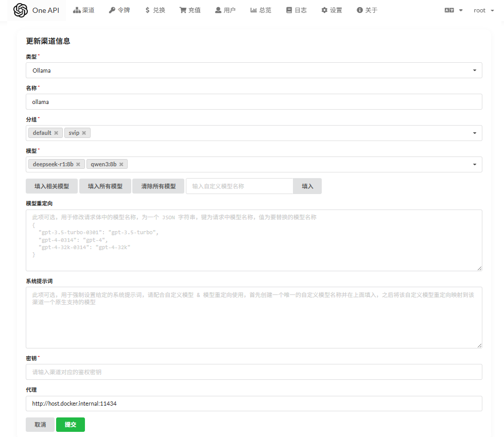Viewport: 504px width, 437px height.
Task: Remove the qwen3:8b model tag
Action: pyautogui.click(x=121, y=164)
